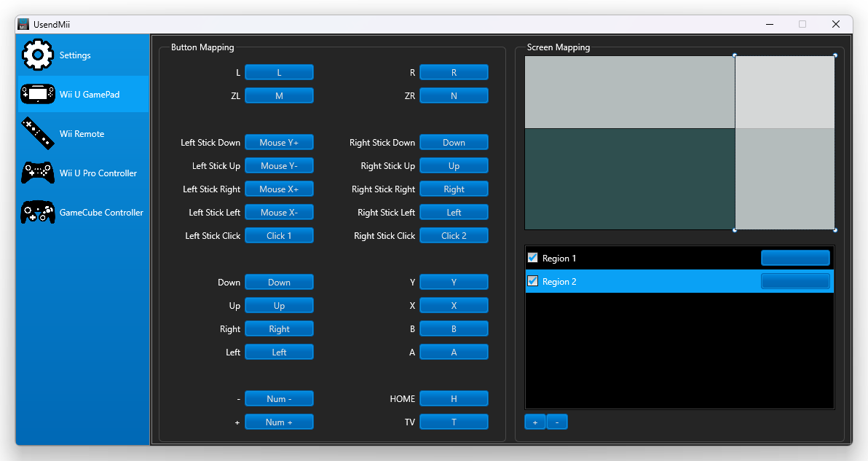868x461 pixels.
Task: Remap the A button mapping
Action: (454, 352)
